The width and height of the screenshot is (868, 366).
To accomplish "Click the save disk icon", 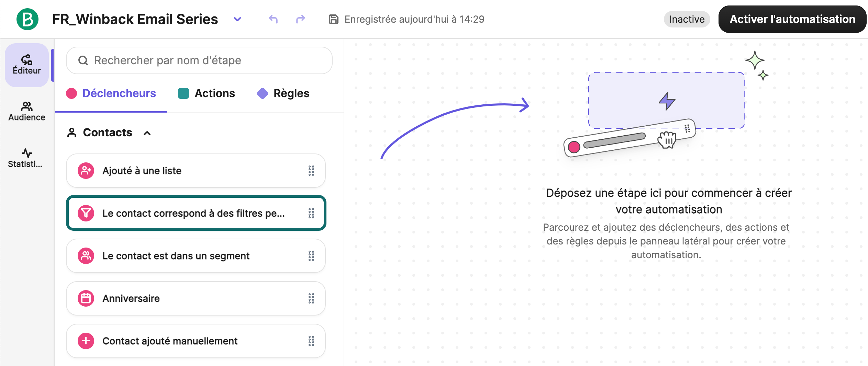I will coord(333,19).
